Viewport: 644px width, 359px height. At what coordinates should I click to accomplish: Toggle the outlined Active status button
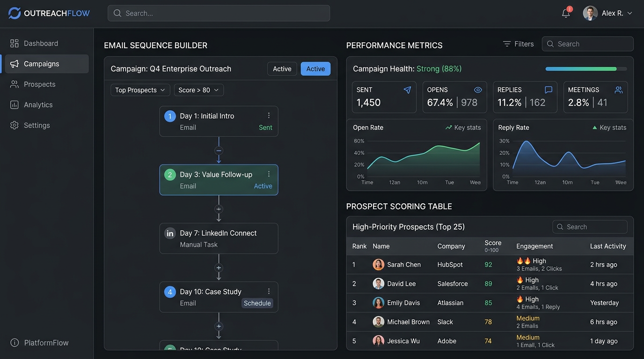pos(282,69)
